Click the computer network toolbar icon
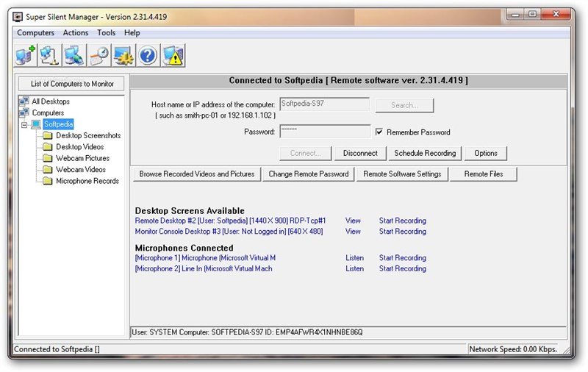The image size is (588, 372). click(73, 55)
